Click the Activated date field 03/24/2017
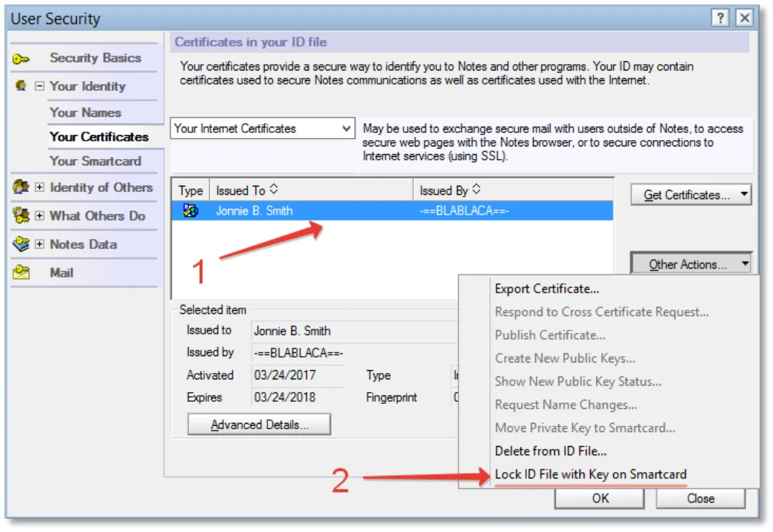The width and height of the screenshot is (773, 532). coord(298,375)
